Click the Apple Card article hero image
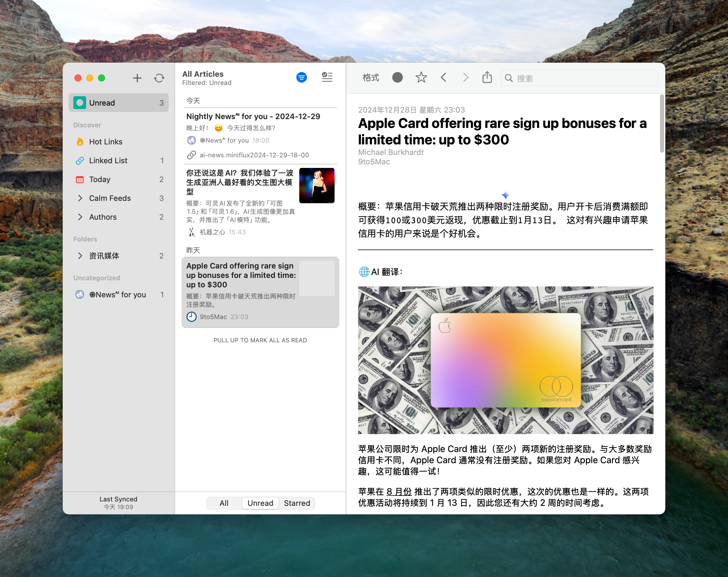This screenshot has height=577, width=728. pyautogui.click(x=506, y=360)
